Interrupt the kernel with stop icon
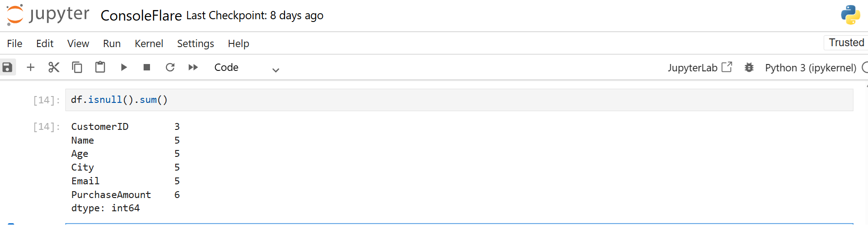The height and width of the screenshot is (225, 868). pos(147,68)
